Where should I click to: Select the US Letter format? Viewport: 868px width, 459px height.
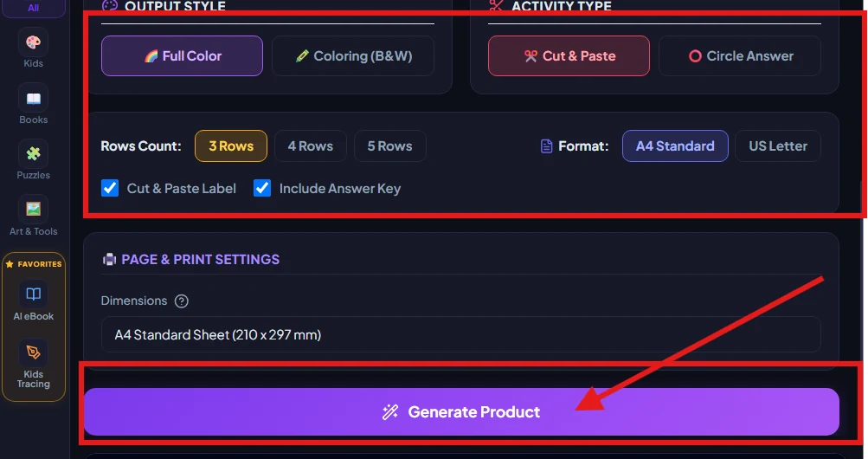pos(778,146)
